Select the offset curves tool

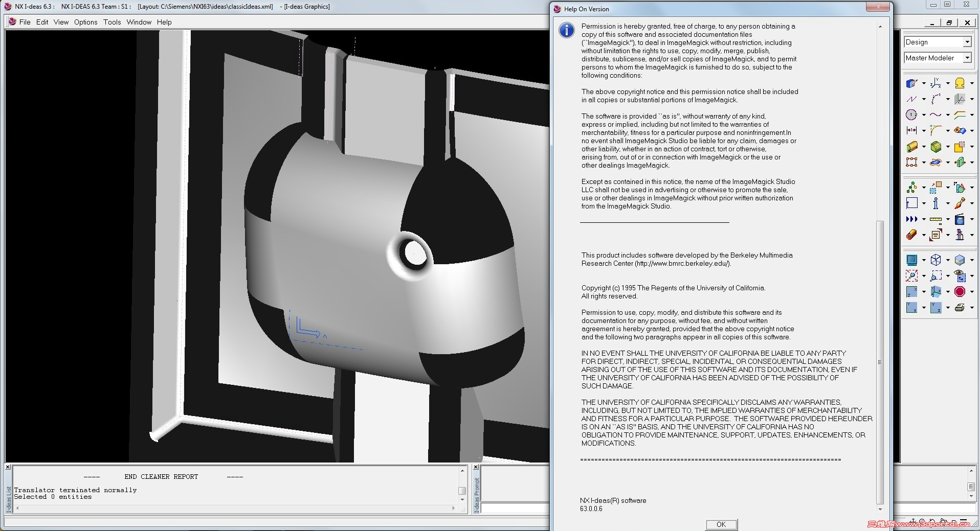pos(960,114)
